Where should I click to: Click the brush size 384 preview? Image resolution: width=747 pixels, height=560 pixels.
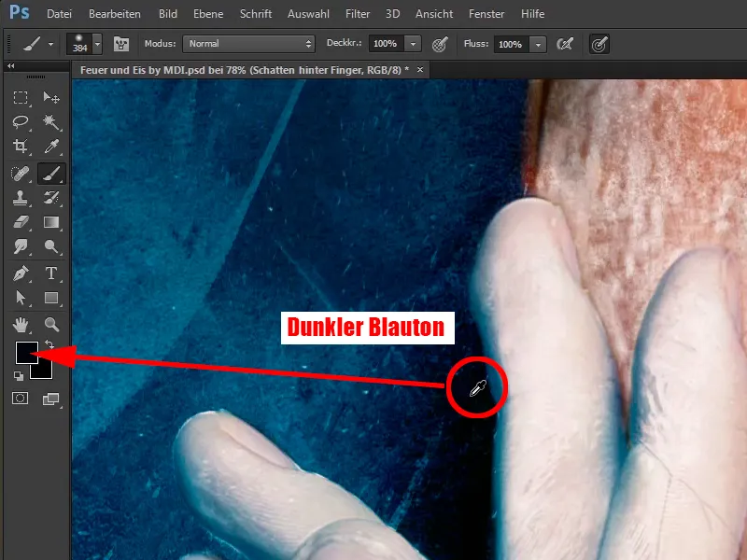pyautogui.click(x=79, y=44)
